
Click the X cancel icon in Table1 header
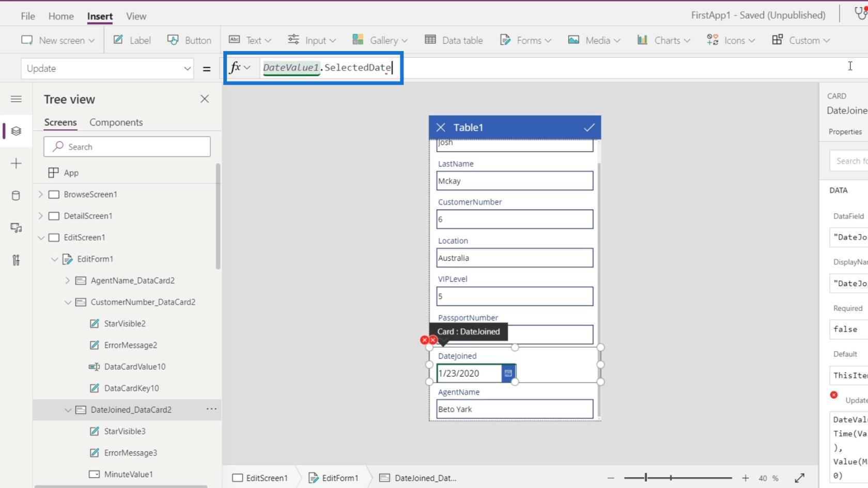pyautogui.click(x=441, y=128)
